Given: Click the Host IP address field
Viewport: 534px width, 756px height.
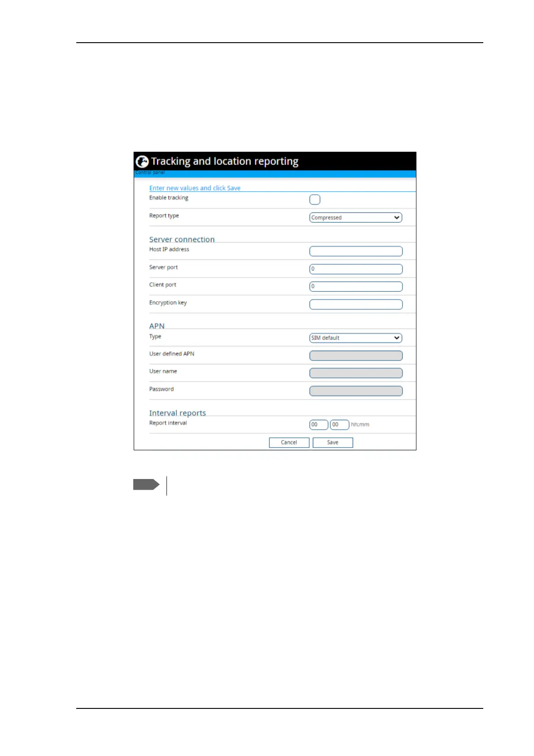Looking at the screenshot, I should [356, 251].
